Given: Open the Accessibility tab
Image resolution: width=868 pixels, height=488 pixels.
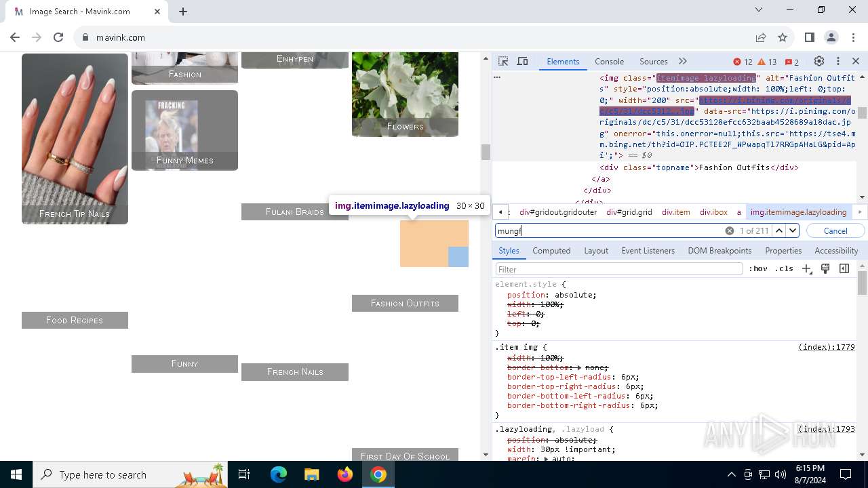Looking at the screenshot, I should tap(836, 250).
